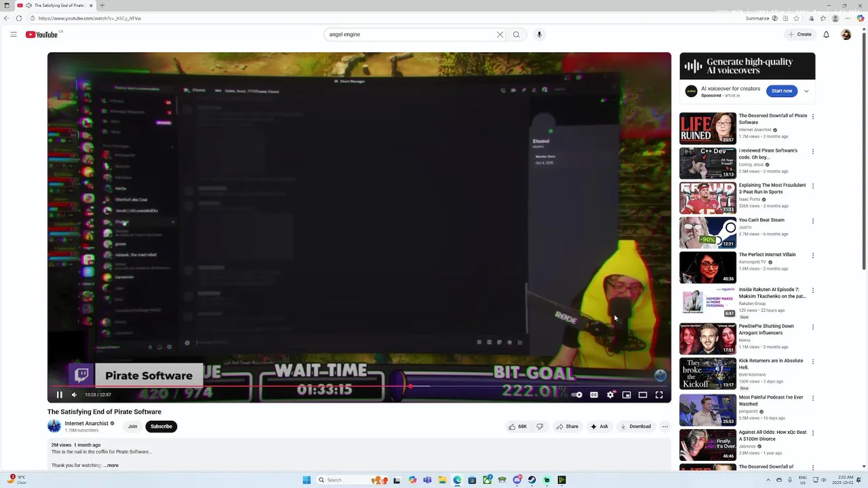
Task: Open the account avatar menu
Action: coord(846,35)
